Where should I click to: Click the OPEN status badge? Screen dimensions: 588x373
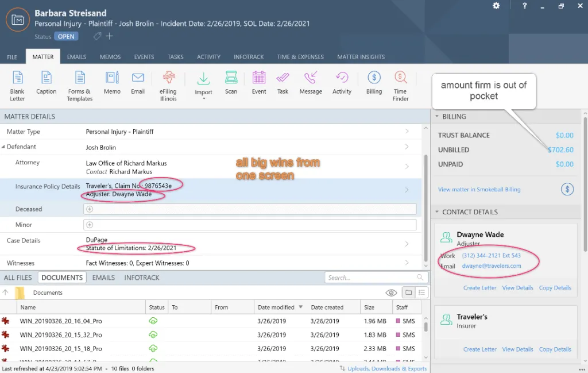(x=66, y=36)
